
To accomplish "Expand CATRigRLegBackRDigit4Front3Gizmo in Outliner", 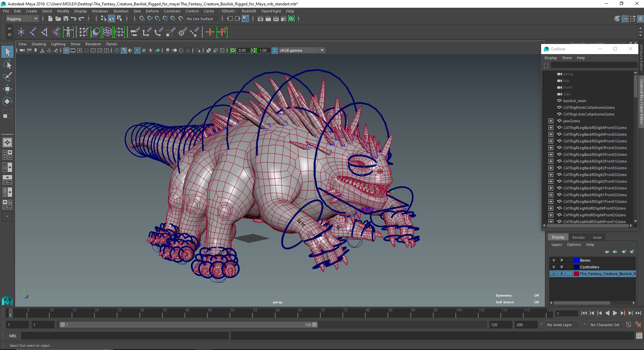I will (x=551, y=128).
